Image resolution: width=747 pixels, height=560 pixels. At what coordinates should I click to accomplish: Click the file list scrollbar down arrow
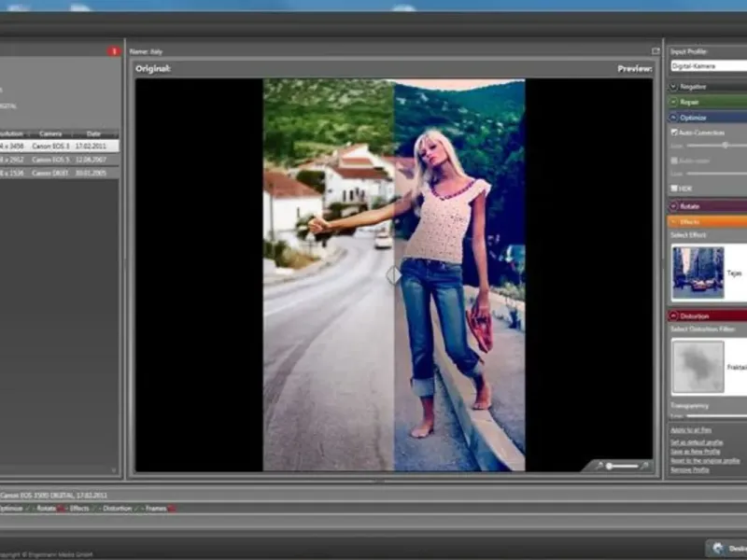click(x=113, y=470)
